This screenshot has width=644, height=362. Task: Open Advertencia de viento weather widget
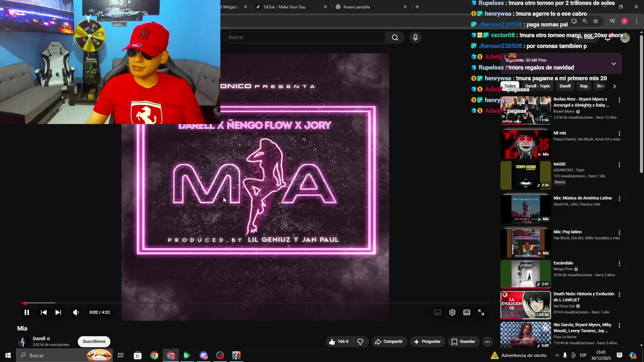518,355
